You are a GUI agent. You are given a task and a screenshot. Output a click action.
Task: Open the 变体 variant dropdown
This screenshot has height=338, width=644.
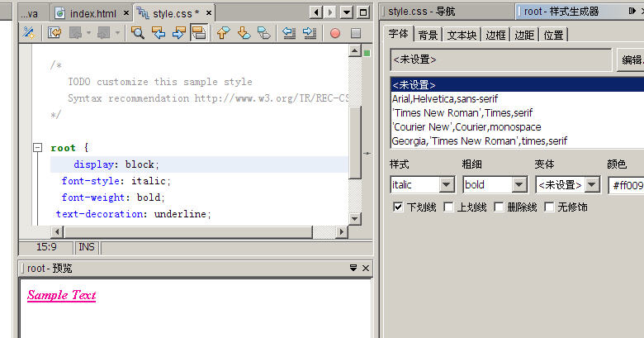pos(592,184)
